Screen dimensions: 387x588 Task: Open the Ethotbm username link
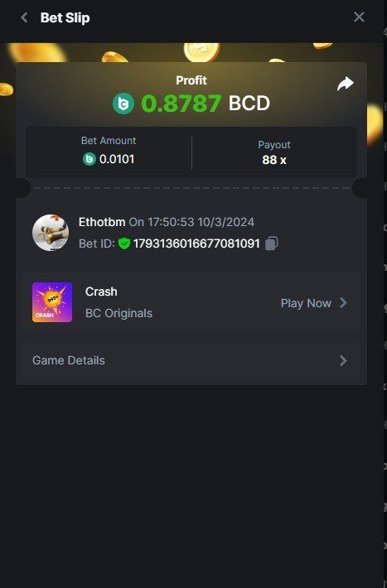pyautogui.click(x=102, y=222)
